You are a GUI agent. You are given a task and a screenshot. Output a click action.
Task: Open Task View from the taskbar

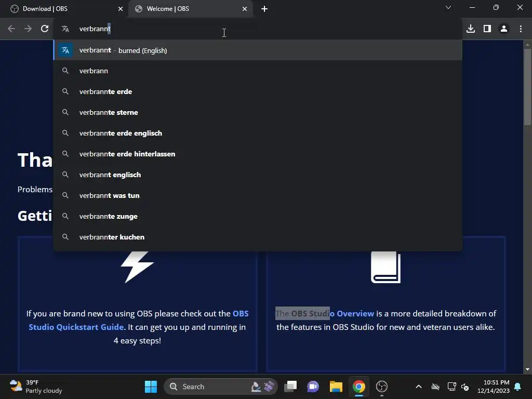click(290, 387)
